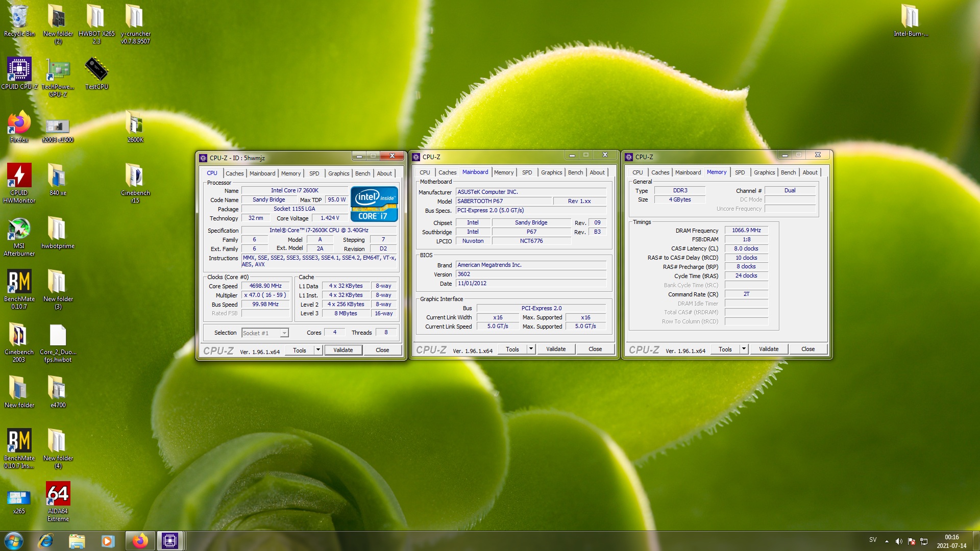Open Tools dropdown arrow in Memory window
Screen dimensions: 980x551
tap(744, 349)
